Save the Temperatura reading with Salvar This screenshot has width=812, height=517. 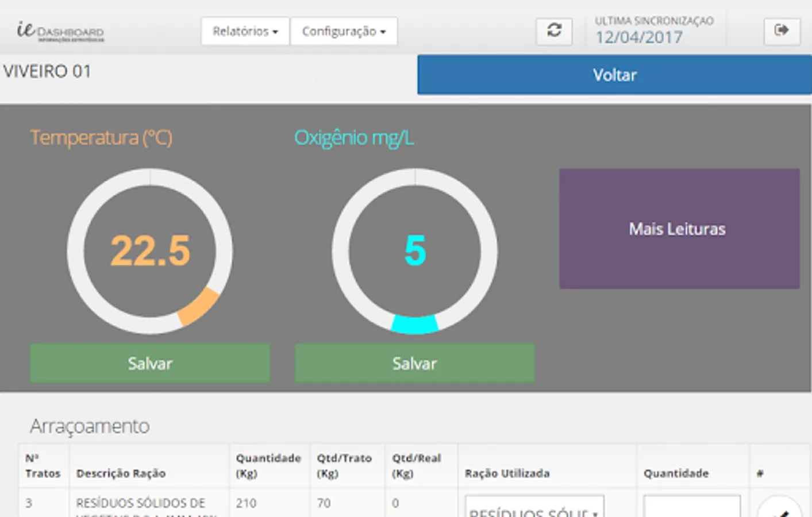[x=150, y=363]
